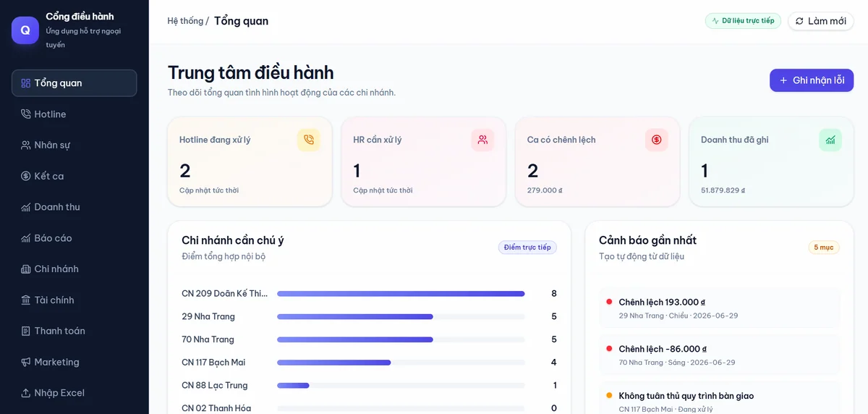Open the Hotline menu item
This screenshot has height=414, width=868.
coord(74,114)
